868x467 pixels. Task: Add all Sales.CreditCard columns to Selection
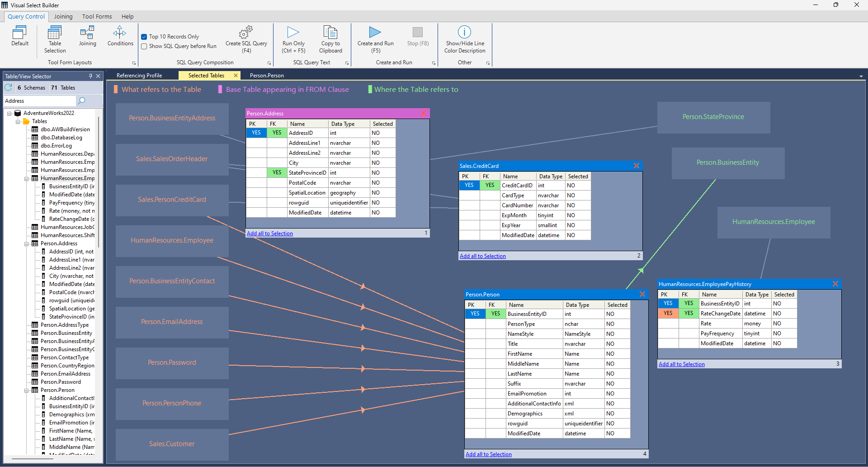click(x=483, y=256)
